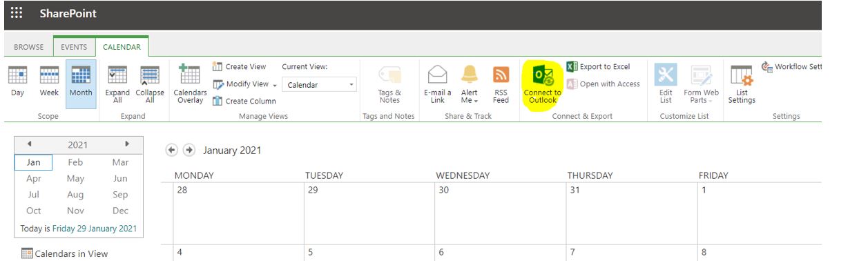Open the Current View dropdown showing Calendar

pyautogui.click(x=319, y=85)
